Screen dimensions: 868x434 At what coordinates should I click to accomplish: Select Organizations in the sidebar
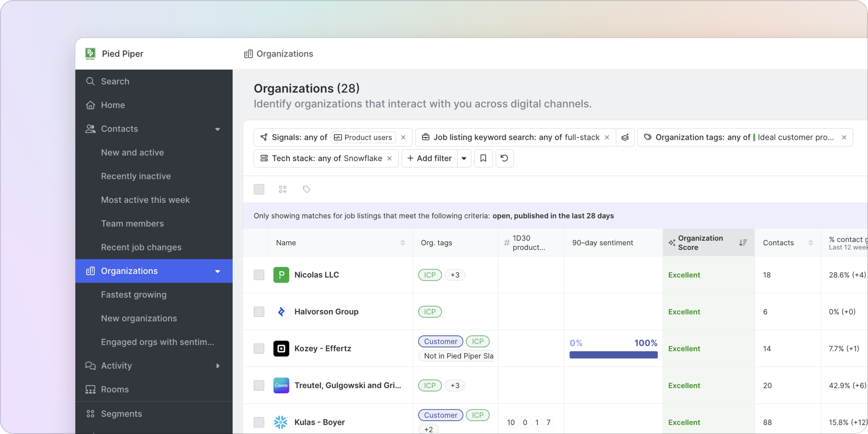point(154,271)
